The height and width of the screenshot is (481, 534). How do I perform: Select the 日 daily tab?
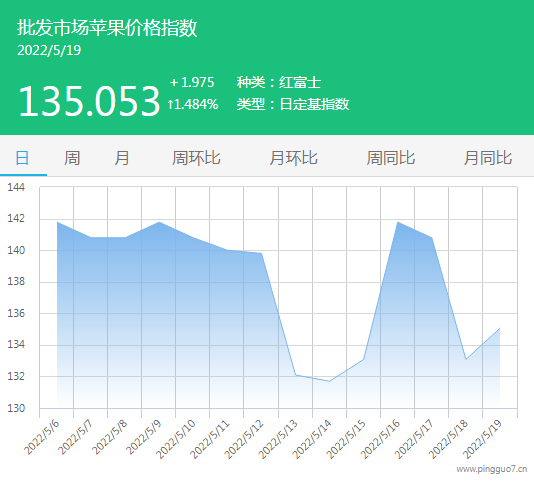pyautogui.click(x=22, y=158)
